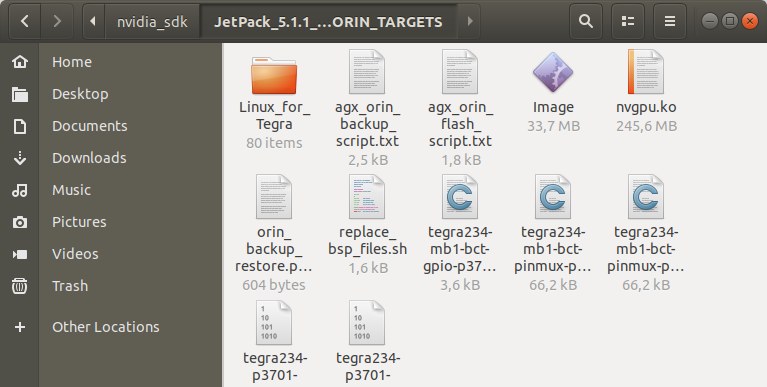Image resolution: width=767 pixels, height=387 pixels.
Task: Open Other Locations in the sidebar
Action: point(106,327)
